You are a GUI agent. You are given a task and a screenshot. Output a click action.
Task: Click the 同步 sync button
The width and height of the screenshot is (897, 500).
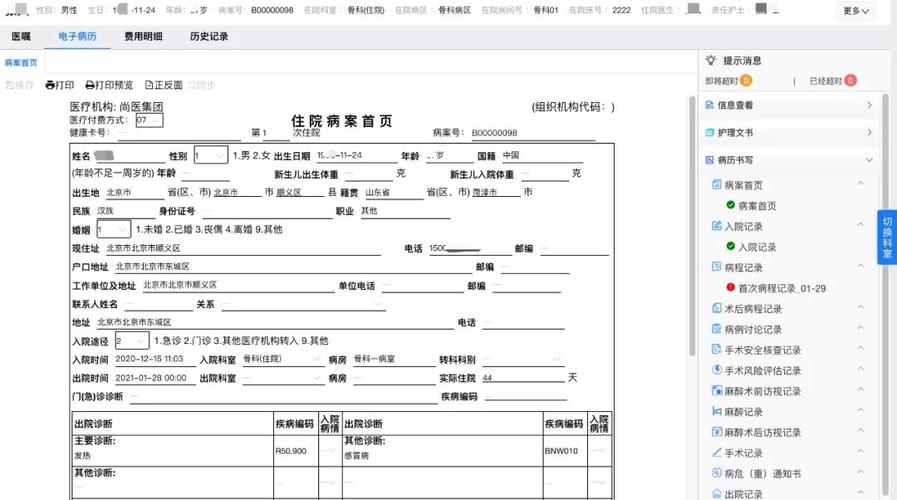[203, 85]
